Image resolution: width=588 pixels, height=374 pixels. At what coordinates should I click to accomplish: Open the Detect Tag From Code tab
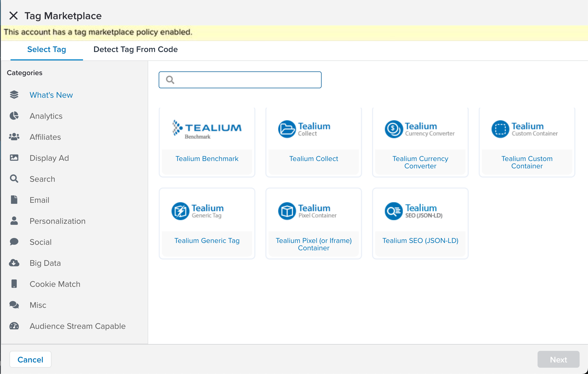pyautogui.click(x=136, y=49)
